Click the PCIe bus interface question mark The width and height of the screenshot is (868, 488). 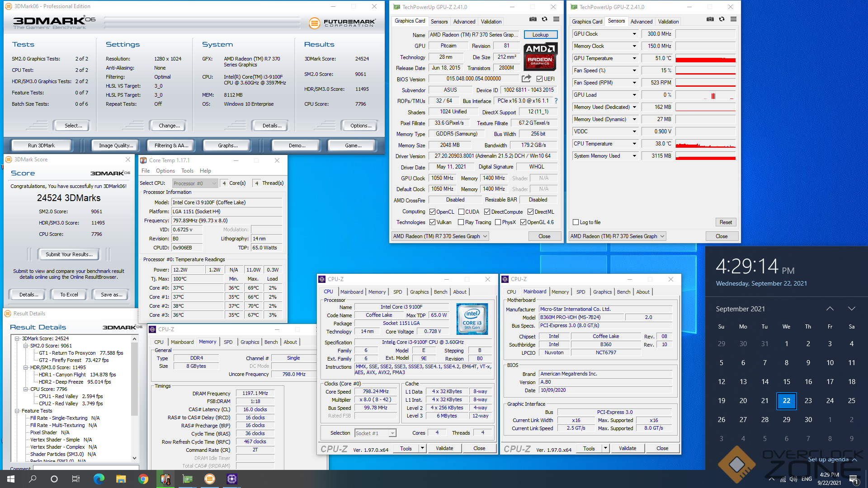[x=556, y=101]
